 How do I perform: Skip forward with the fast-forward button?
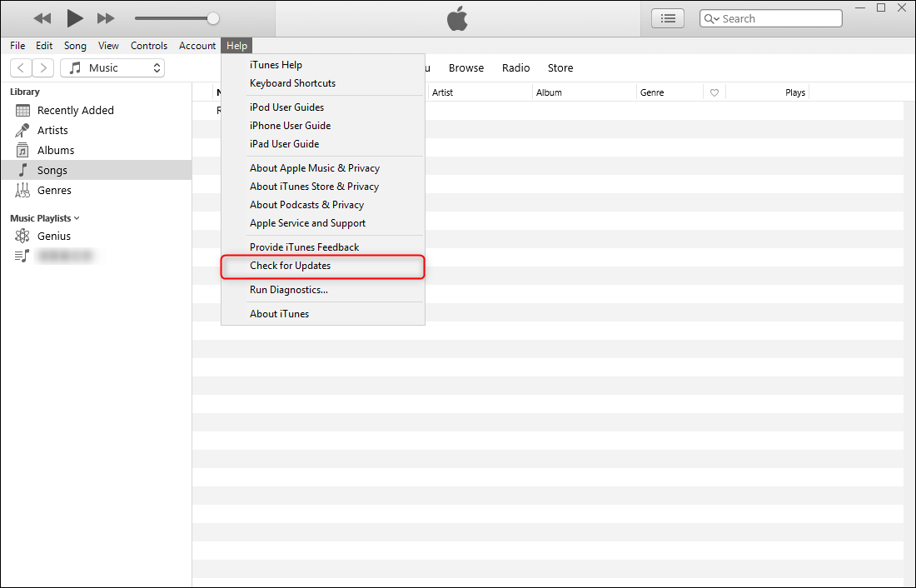point(106,18)
